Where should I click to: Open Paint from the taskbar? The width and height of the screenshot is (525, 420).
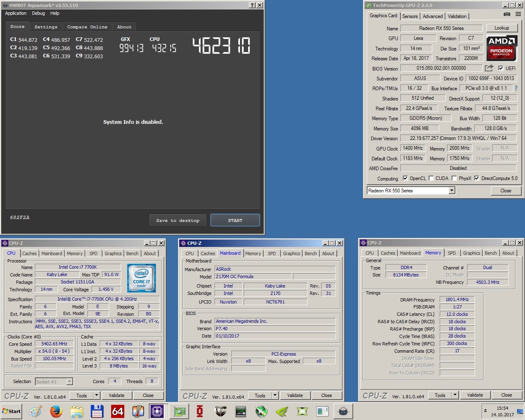coord(35,411)
